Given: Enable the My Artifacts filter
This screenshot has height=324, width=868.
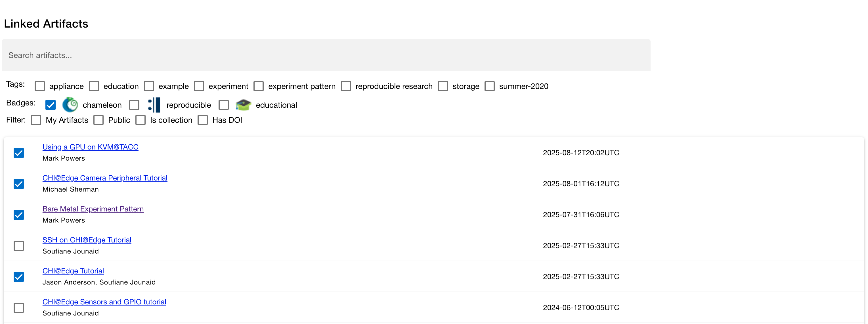Looking at the screenshot, I should 36,120.
